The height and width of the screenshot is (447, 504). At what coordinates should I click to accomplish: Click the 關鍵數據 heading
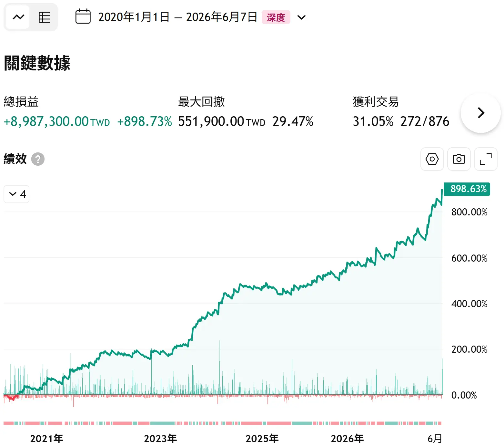pyautogui.click(x=37, y=63)
